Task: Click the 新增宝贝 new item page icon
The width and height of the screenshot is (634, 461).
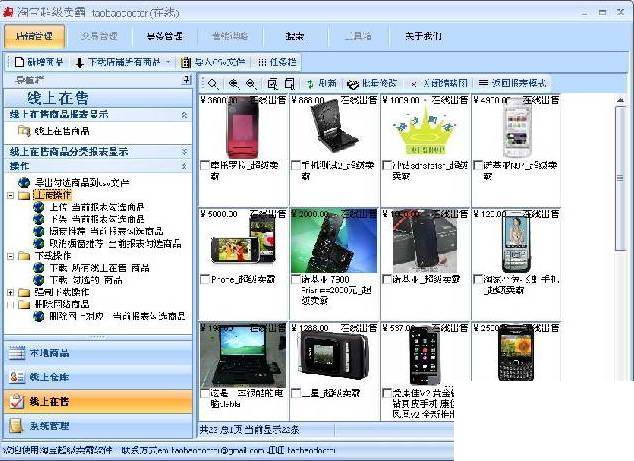Action: 19,62
